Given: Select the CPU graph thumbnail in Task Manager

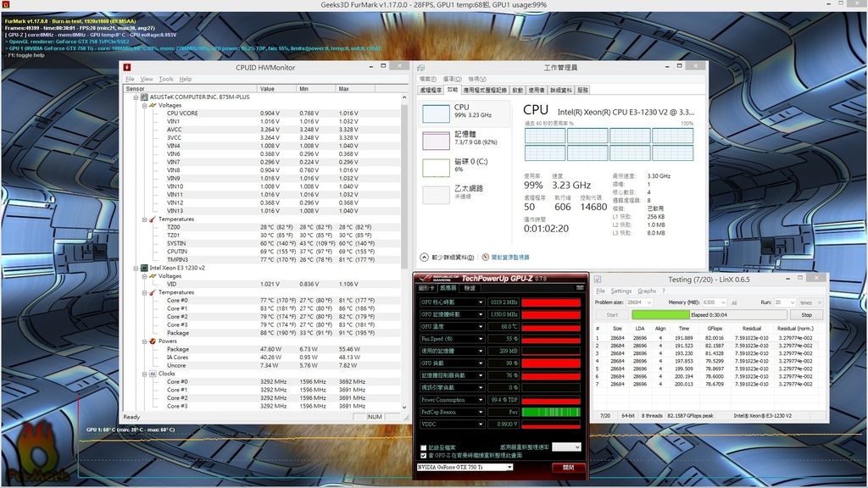Looking at the screenshot, I should click(437, 114).
